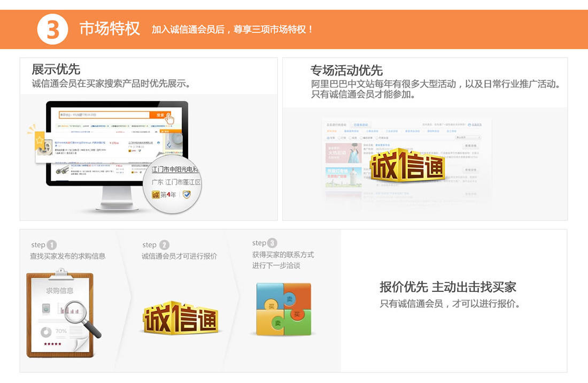
Task: Click the red girl promo thumbnail
Action: 343,152
